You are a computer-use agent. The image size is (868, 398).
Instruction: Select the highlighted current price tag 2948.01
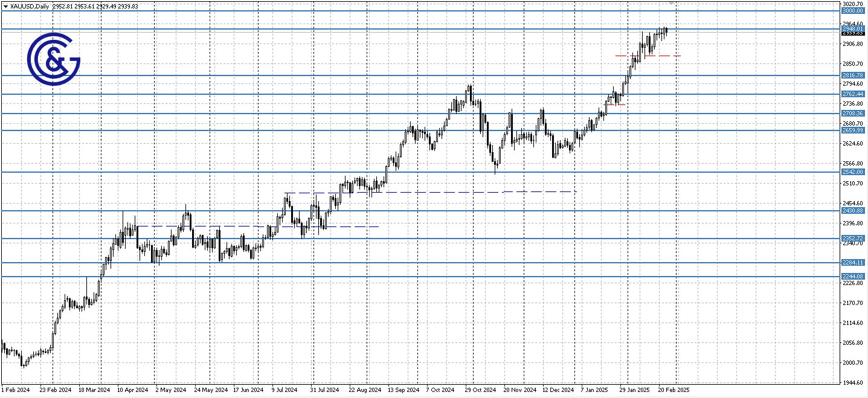[854, 27]
